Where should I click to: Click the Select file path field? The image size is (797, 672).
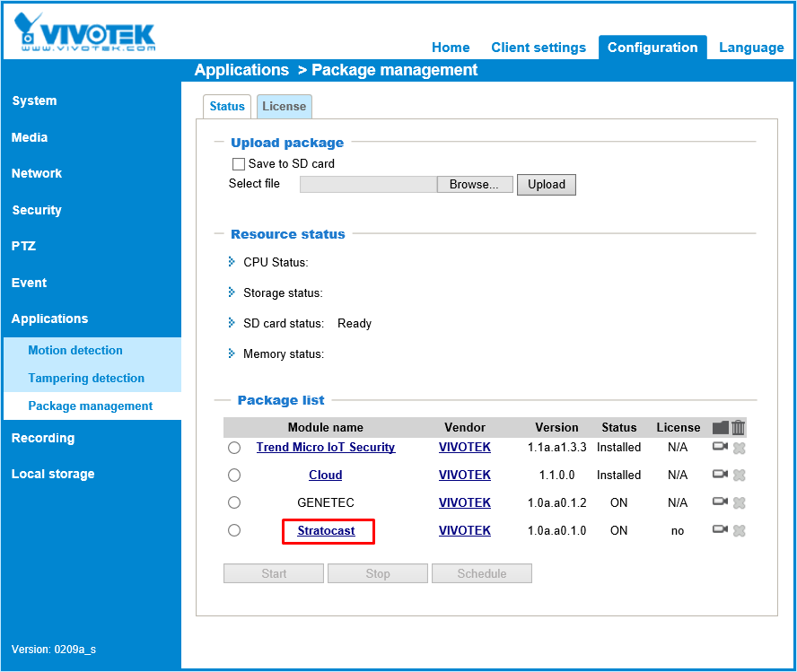click(x=369, y=185)
